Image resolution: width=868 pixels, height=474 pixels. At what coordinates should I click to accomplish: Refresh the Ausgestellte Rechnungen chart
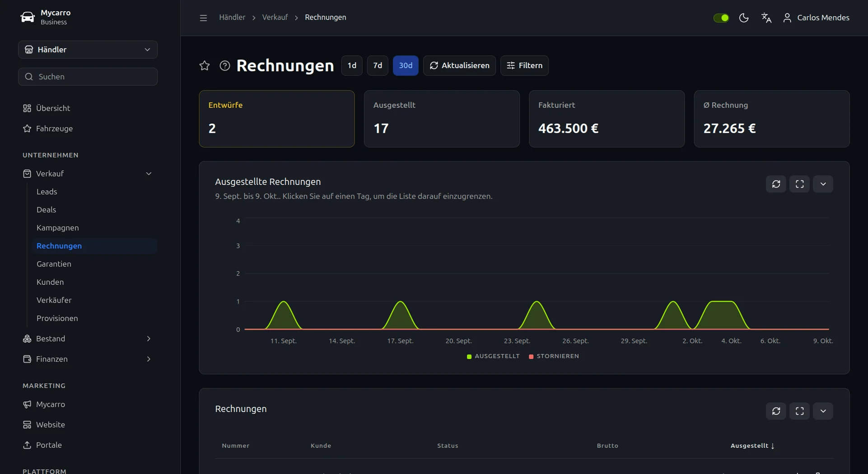click(x=776, y=184)
